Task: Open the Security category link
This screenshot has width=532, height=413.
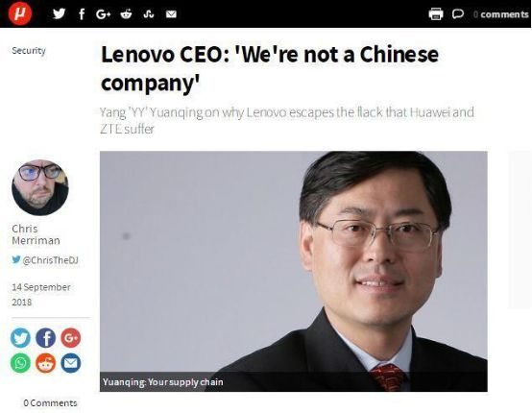Action: (29, 51)
